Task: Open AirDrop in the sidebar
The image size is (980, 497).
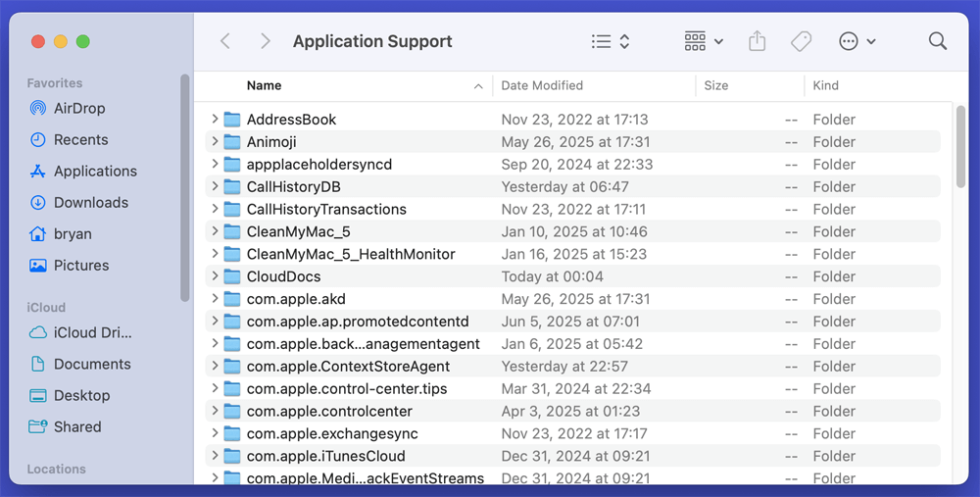Action: (68, 108)
